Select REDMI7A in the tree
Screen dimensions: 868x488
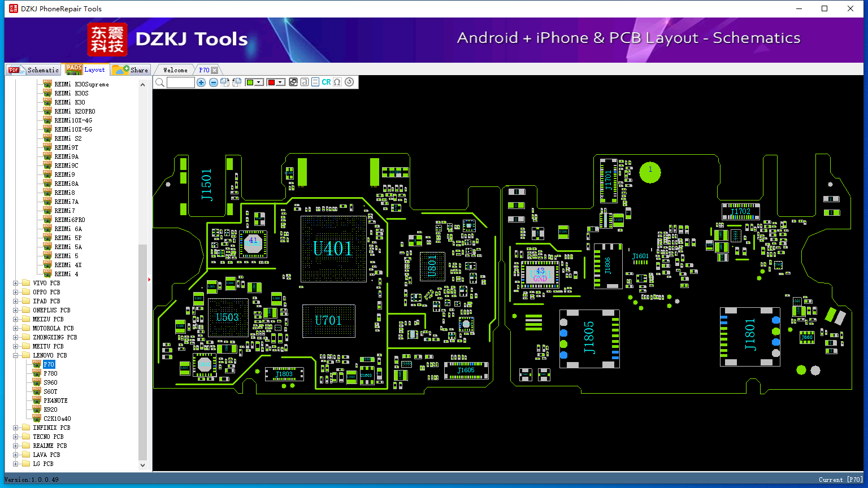point(66,202)
